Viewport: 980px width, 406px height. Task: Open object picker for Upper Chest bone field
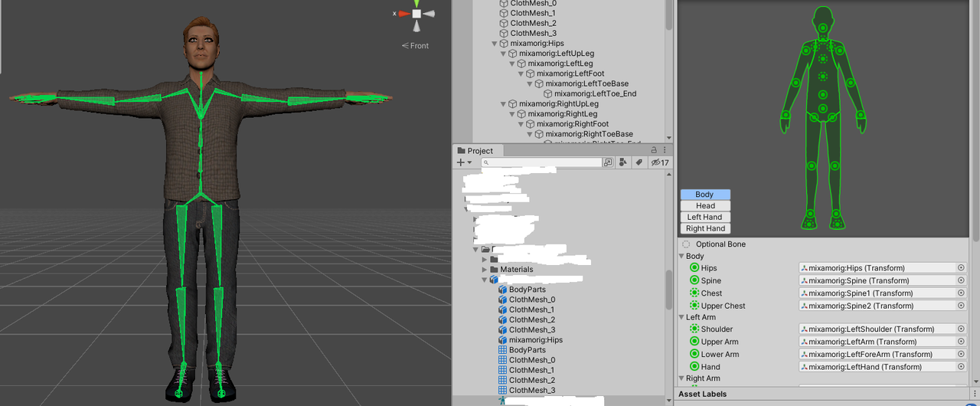pyautogui.click(x=961, y=306)
